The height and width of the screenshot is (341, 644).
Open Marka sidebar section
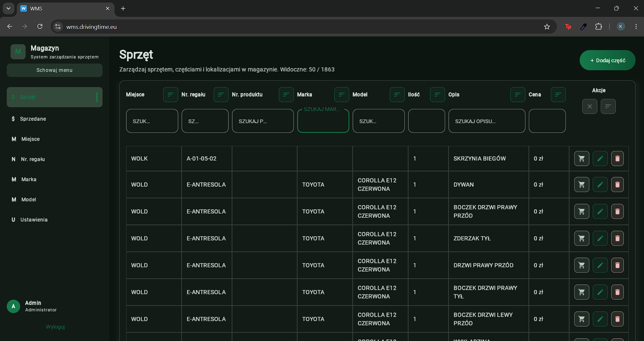coord(54,179)
